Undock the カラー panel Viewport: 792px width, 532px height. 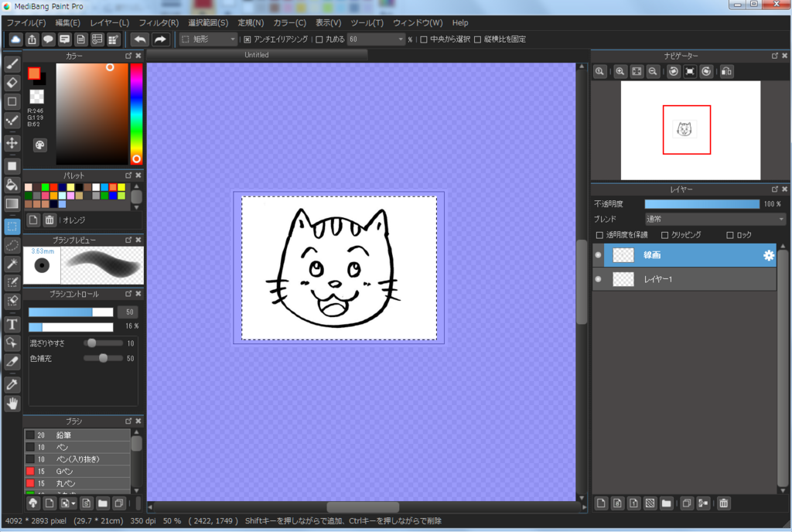click(128, 56)
